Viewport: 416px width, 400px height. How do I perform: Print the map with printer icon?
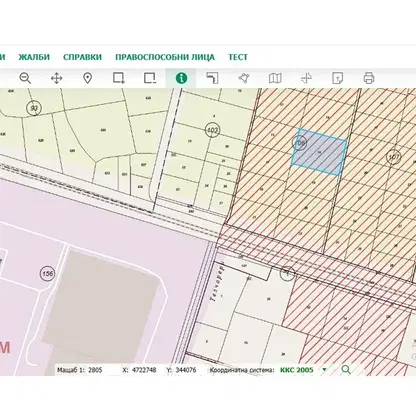tap(369, 78)
